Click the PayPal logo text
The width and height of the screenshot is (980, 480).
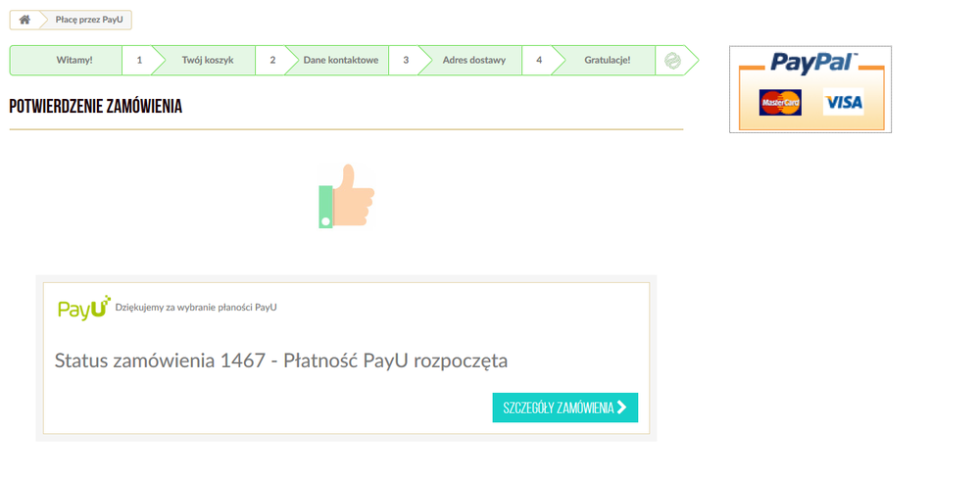(x=811, y=63)
